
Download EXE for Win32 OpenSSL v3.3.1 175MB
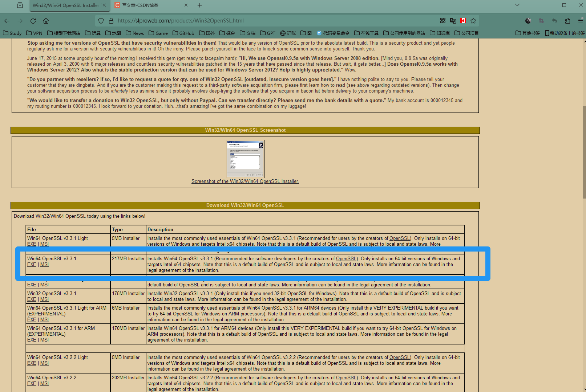(32, 299)
